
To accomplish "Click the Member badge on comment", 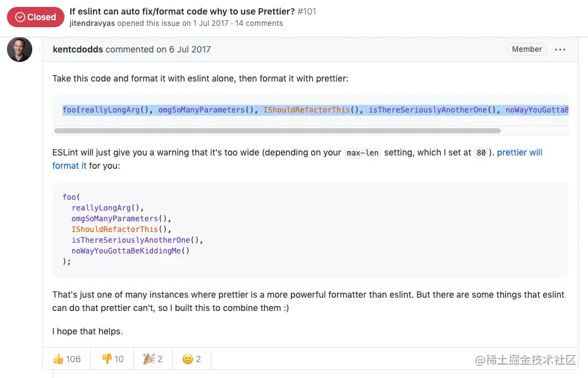I will tap(527, 49).
